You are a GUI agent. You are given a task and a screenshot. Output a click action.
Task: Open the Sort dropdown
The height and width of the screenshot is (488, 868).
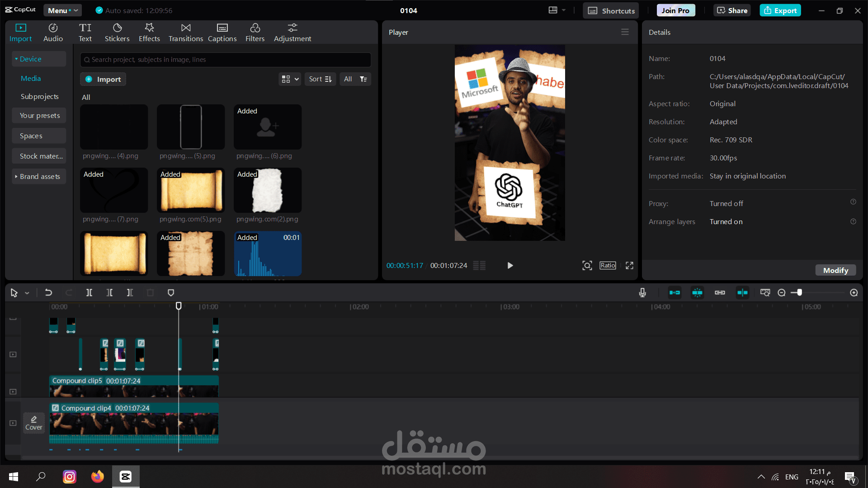pyautogui.click(x=320, y=79)
